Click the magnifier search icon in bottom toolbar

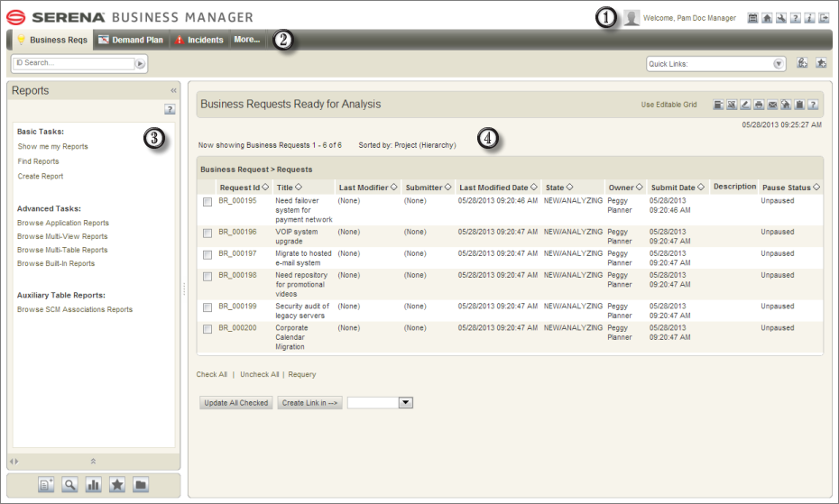point(69,485)
